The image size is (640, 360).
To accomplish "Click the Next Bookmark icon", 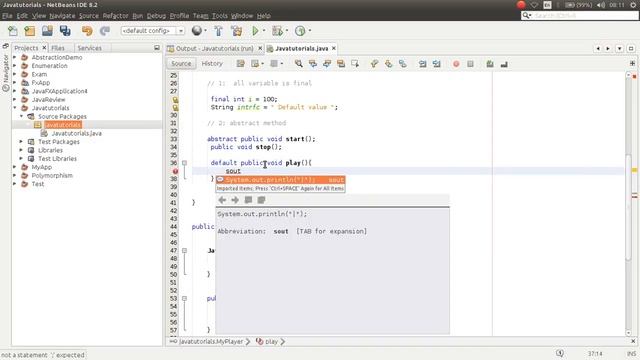I will point(389,64).
